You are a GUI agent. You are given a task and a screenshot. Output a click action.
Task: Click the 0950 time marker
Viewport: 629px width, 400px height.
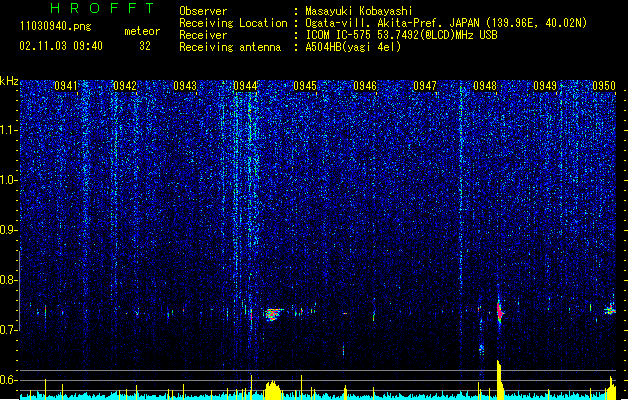coord(604,86)
